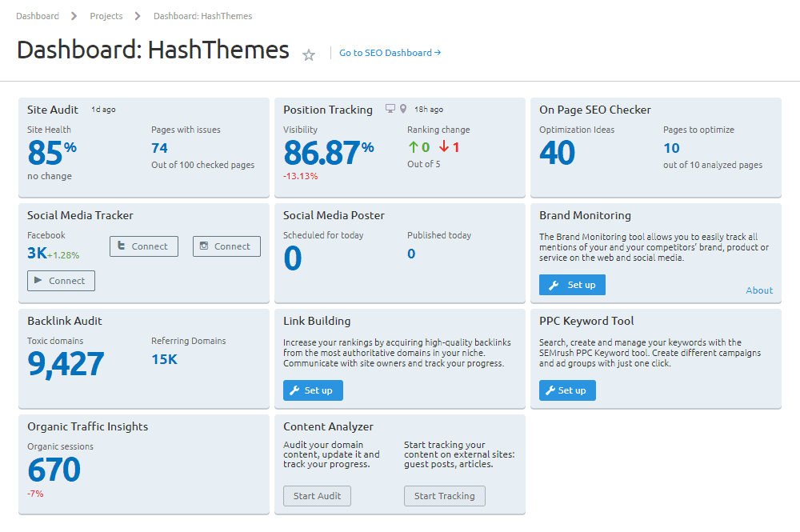Click Organic sessions value 670

(54, 470)
